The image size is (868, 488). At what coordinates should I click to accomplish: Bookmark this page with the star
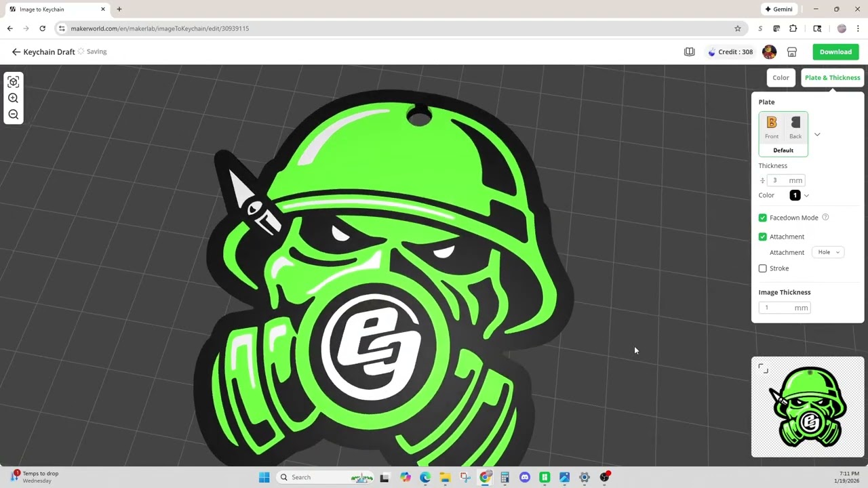coord(737,28)
